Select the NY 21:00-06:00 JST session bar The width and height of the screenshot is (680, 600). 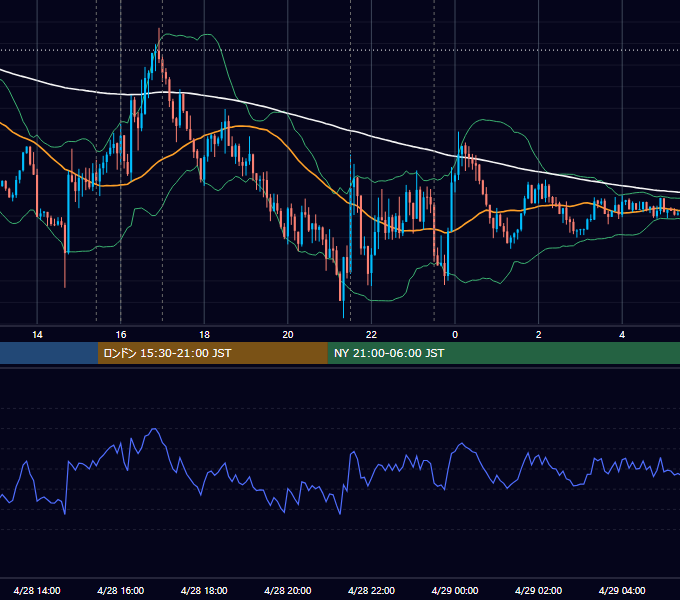[x=503, y=353]
